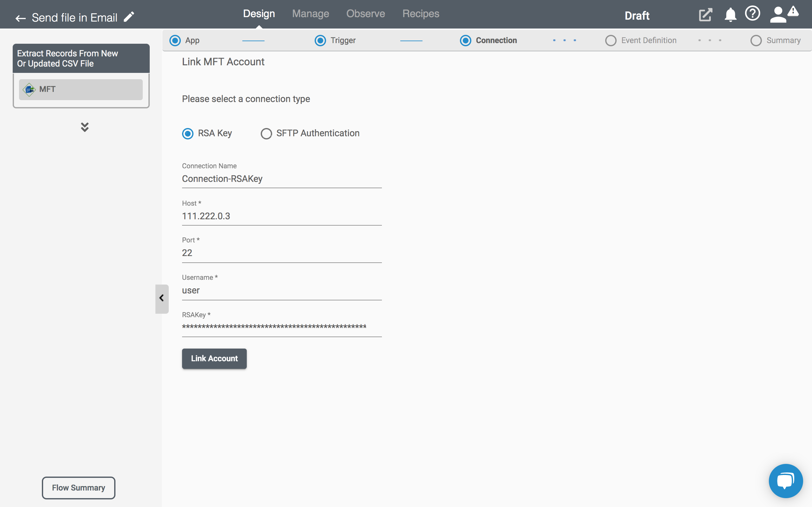Viewport: 812px width, 507px height.
Task: Select SFTP Authentication connection type
Action: [x=266, y=133]
